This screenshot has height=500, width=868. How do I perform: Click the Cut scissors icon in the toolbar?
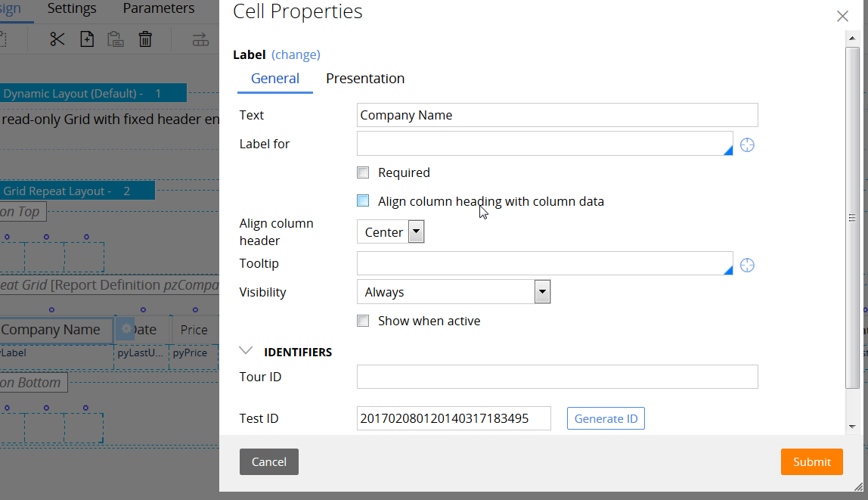57,39
